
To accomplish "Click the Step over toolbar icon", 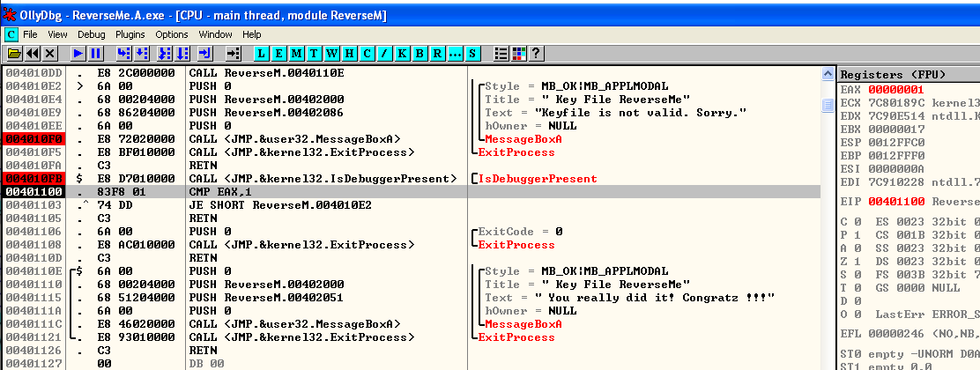I will (x=142, y=53).
